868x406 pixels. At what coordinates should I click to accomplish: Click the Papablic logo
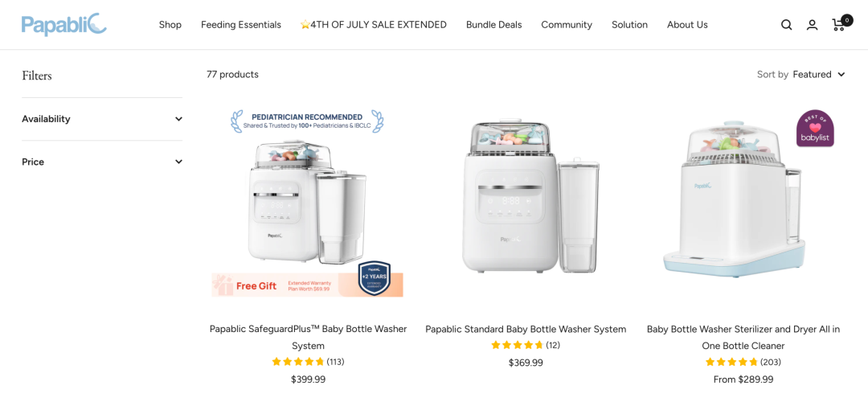(x=64, y=24)
